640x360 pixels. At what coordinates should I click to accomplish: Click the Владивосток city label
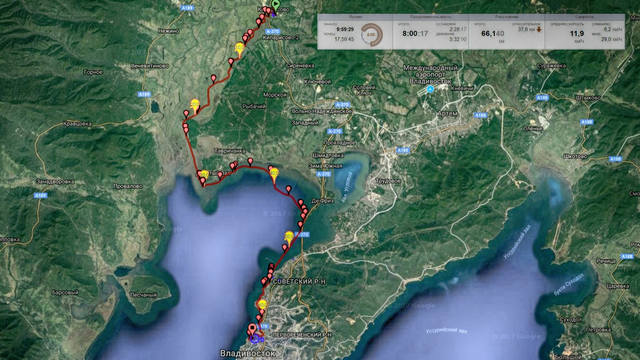click(247, 353)
